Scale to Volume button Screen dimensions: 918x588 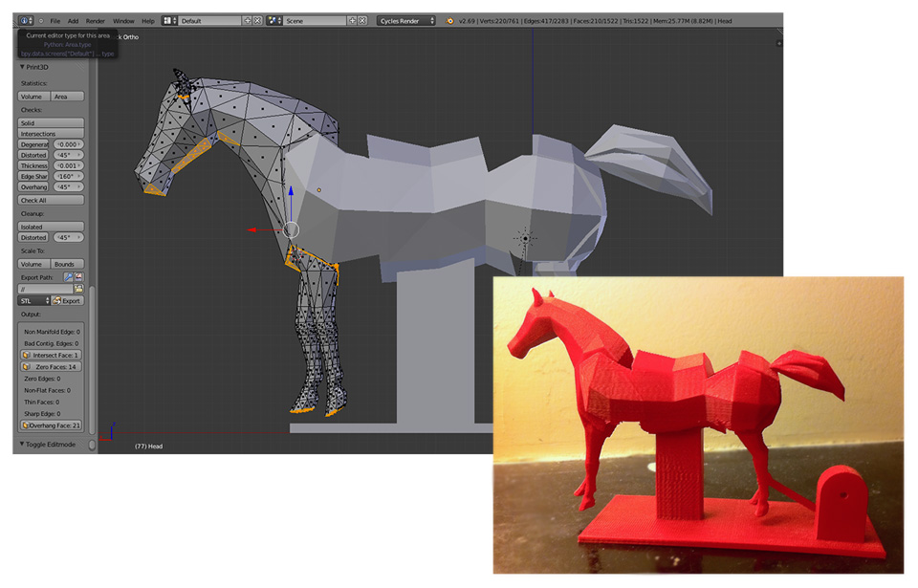[34, 264]
